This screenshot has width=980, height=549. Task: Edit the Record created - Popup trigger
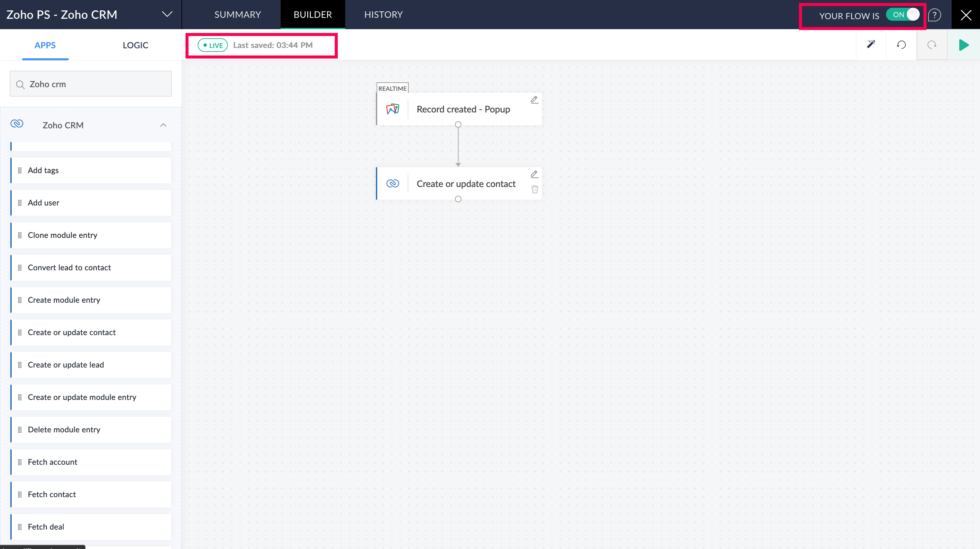[x=534, y=100]
